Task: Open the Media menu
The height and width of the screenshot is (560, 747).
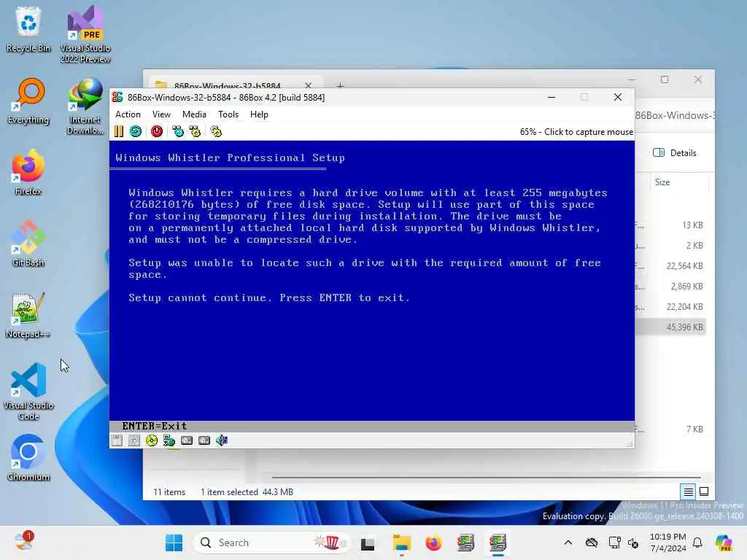Action: point(194,114)
